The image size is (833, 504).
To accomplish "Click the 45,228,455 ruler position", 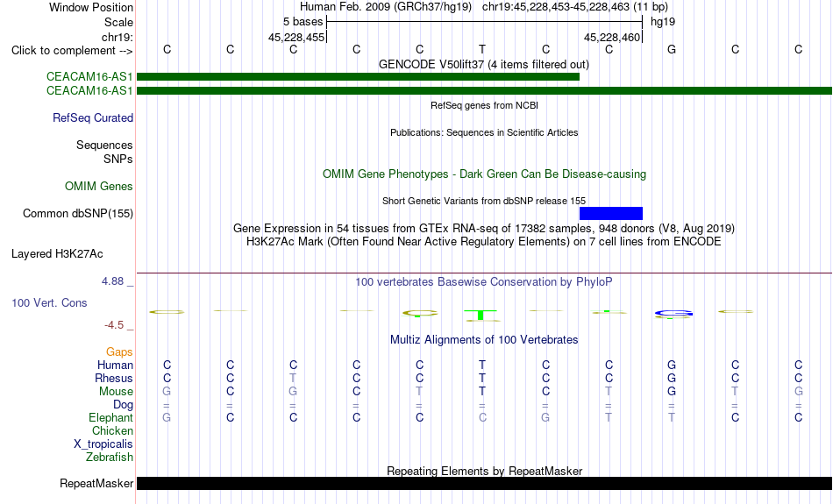I will (295, 37).
